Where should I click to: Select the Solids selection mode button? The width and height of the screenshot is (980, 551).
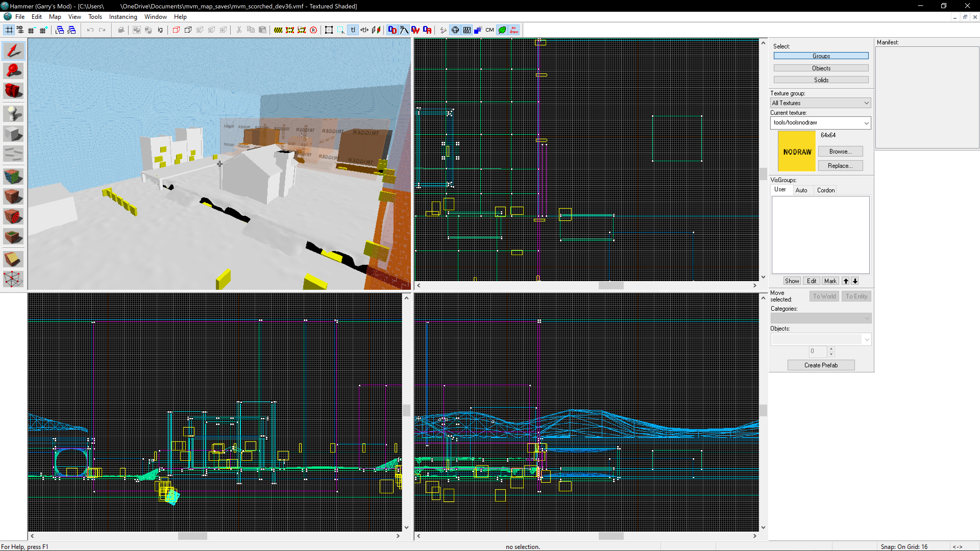tap(821, 80)
